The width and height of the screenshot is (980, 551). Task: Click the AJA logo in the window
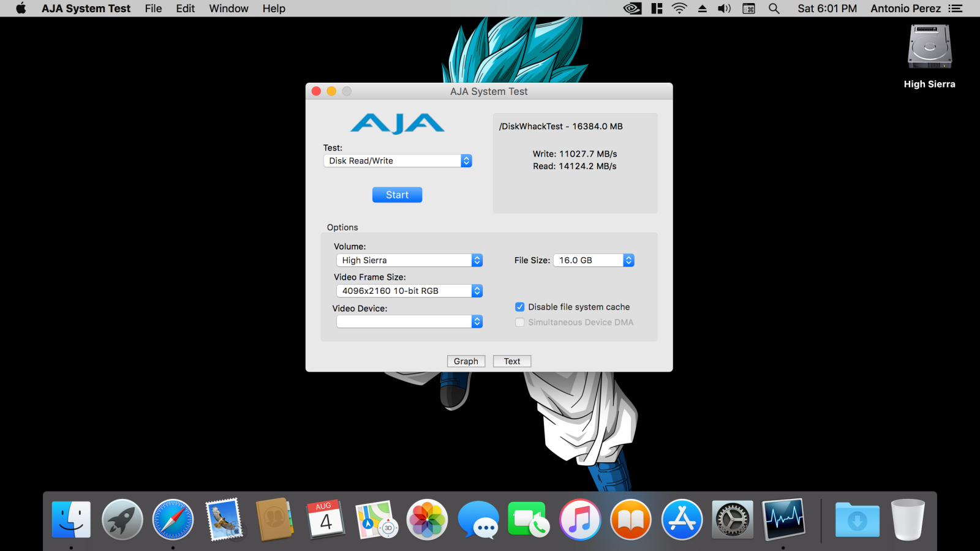[x=398, y=123]
